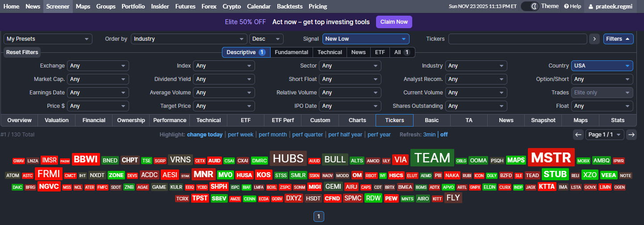The width and height of the screenshot is (644, 225).
Task: Open the VRNS ticker tile
Action: [180, 160]
